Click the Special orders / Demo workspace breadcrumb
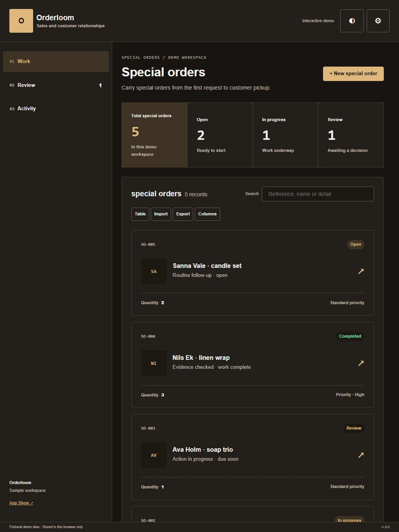The height and width of the screenshot is (532, 399). coord(164,58)
